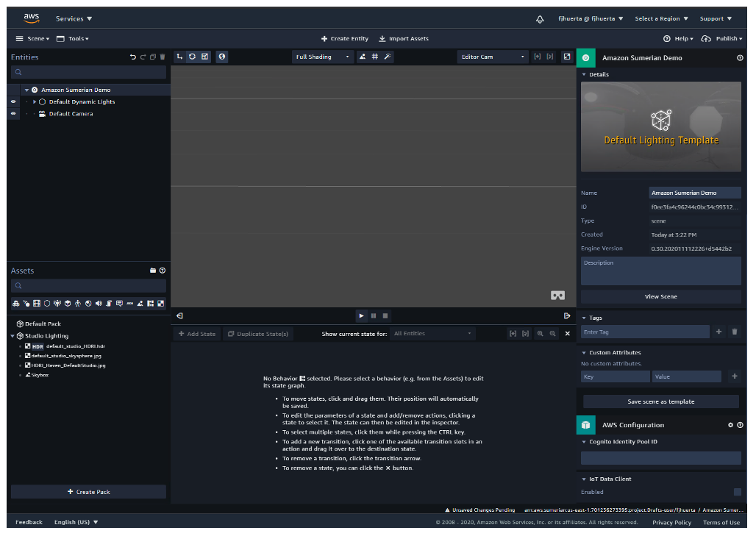Click the Create Pack button

(x=88, y=492)
